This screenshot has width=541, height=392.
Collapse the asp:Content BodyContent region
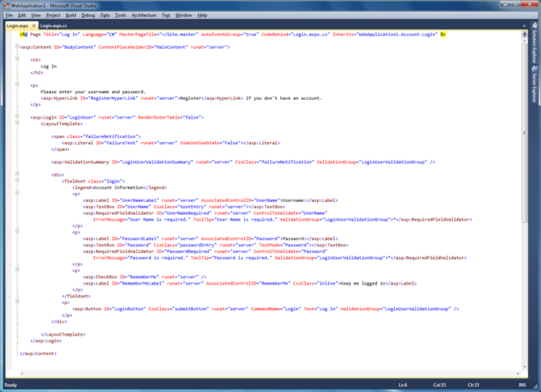(17, 47)
